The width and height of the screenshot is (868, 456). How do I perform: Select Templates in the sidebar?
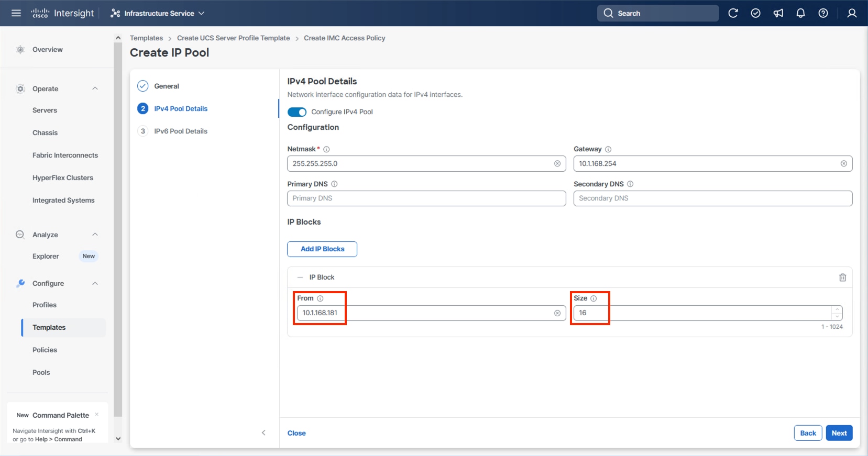[63, 328]
